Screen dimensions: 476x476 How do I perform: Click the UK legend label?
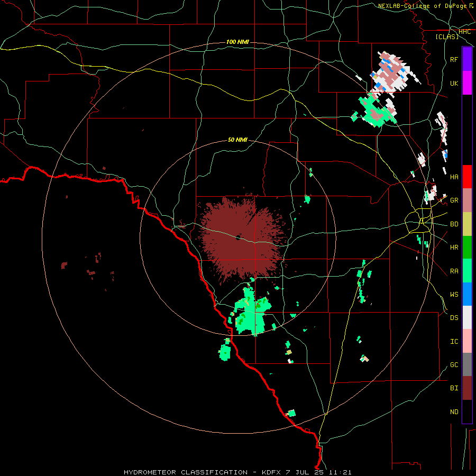(x=454, y=83)
